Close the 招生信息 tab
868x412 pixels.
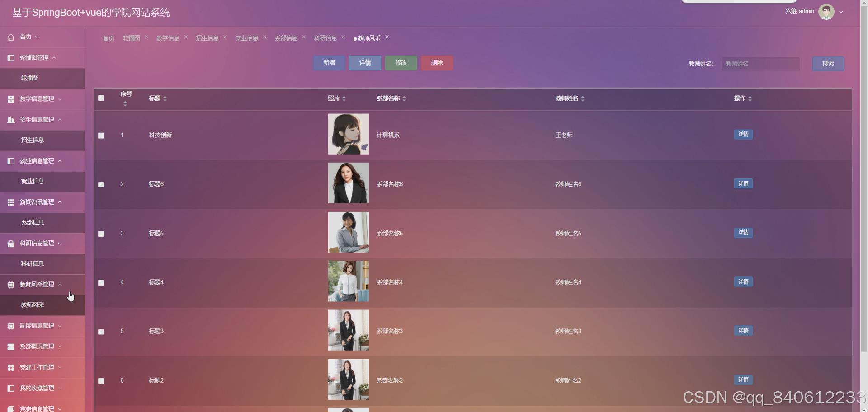click(x=225, y=37)
